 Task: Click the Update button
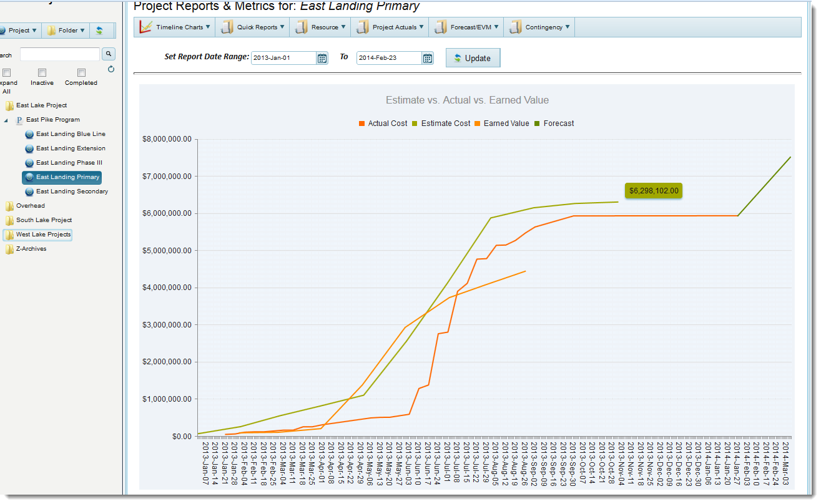[x=473, y=57]
